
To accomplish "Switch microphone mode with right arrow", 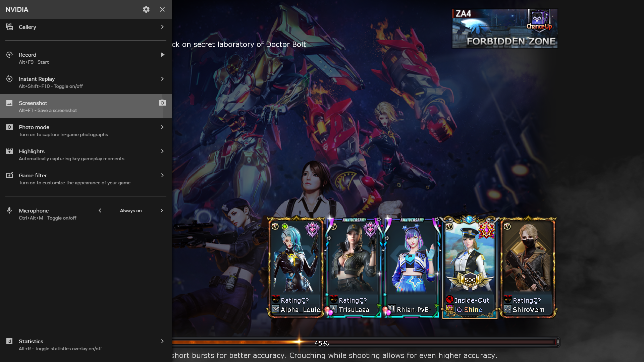I will pyautogui.click(x=162, y=210).
